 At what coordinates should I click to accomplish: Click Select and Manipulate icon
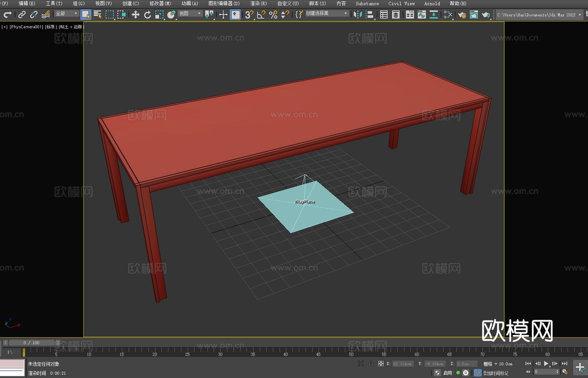[x=223, y=14]
